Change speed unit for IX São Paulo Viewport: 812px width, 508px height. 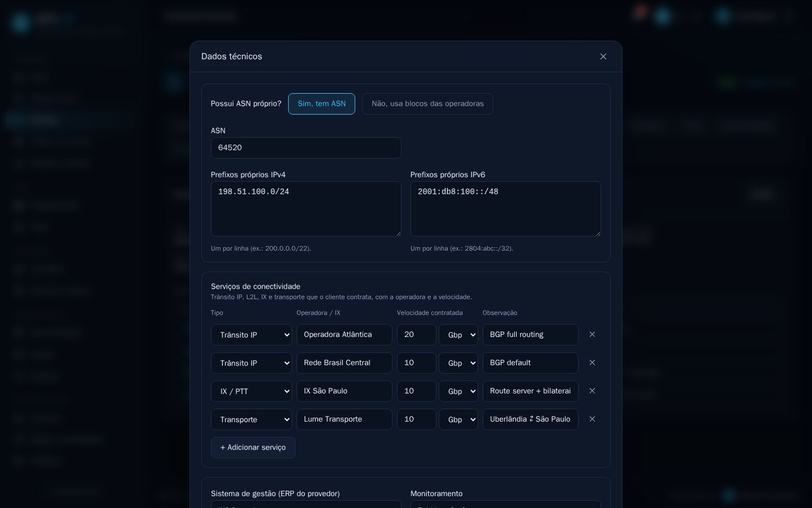[x=458, y=391]
